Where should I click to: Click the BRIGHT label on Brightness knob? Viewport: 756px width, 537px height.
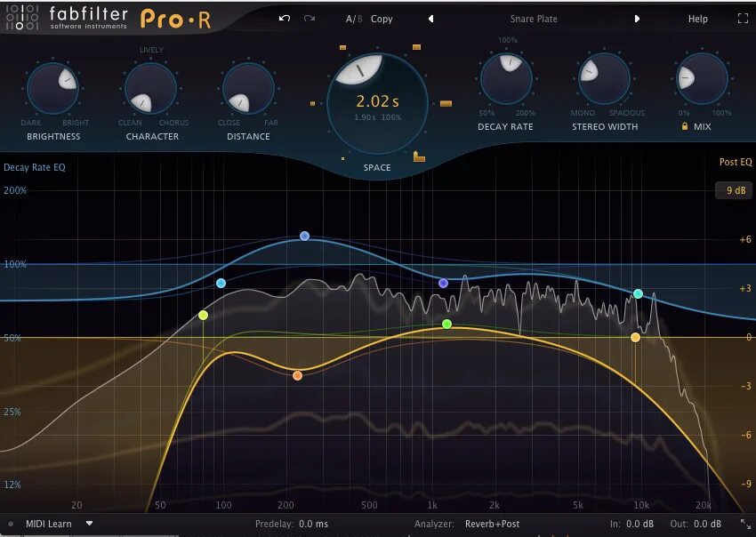click(x=76, y=123)
